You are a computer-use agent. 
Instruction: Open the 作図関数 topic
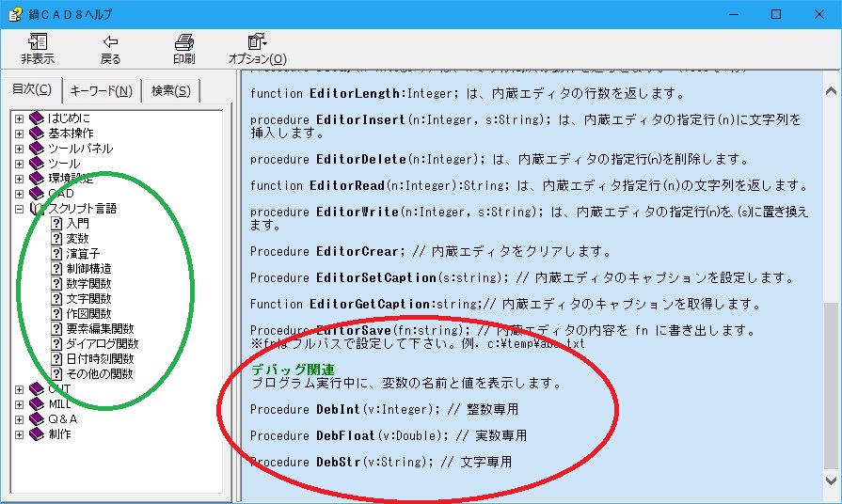point(89,313)
